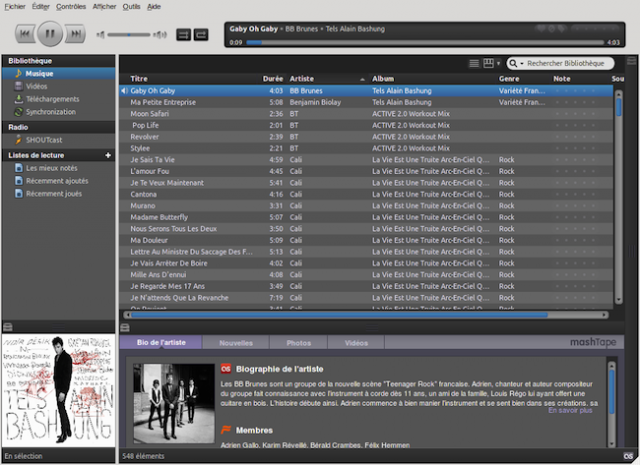
Task: Select the track Madame Butterfly
Action: 366,217
